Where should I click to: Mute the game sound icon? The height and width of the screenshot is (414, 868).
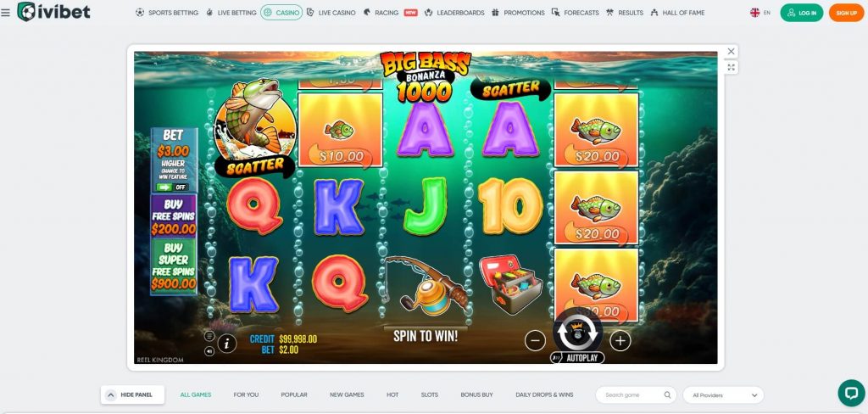pyautogui.click(x=209, y=351)
